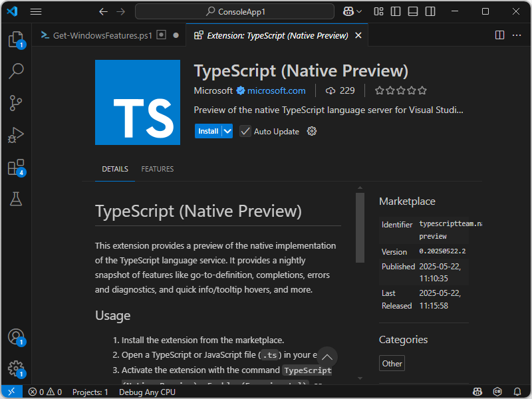Screen dimensions: 532x399
Task: Split the editor right
Action: click(x=499, y=35)
